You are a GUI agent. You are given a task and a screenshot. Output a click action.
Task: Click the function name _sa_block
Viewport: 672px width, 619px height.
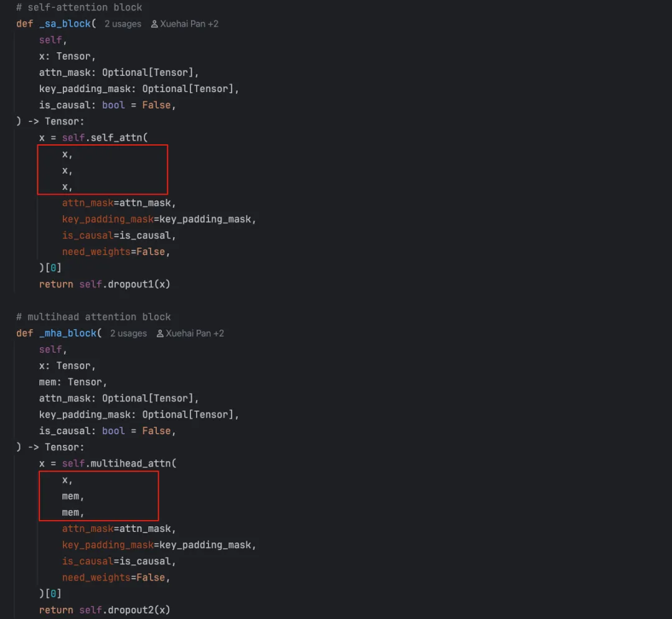click(x=65, y=24)
